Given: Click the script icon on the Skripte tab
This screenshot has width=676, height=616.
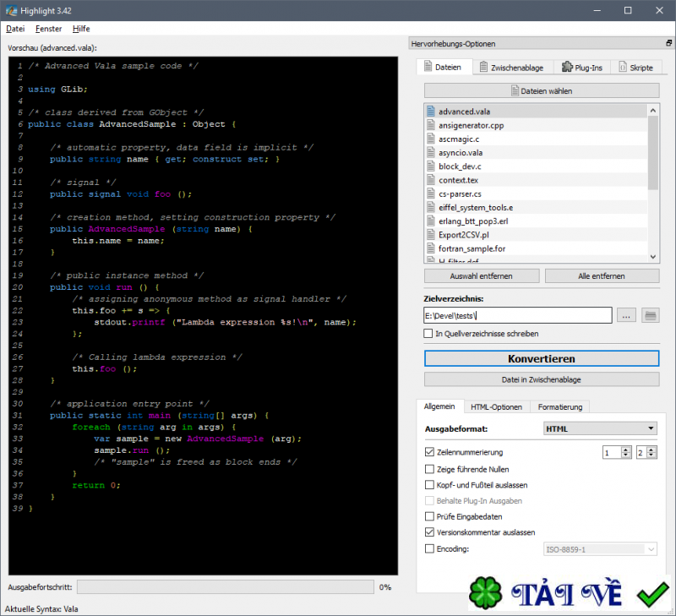Looking at the screenshot, I should pyautogui.click(x=624, y=68).
